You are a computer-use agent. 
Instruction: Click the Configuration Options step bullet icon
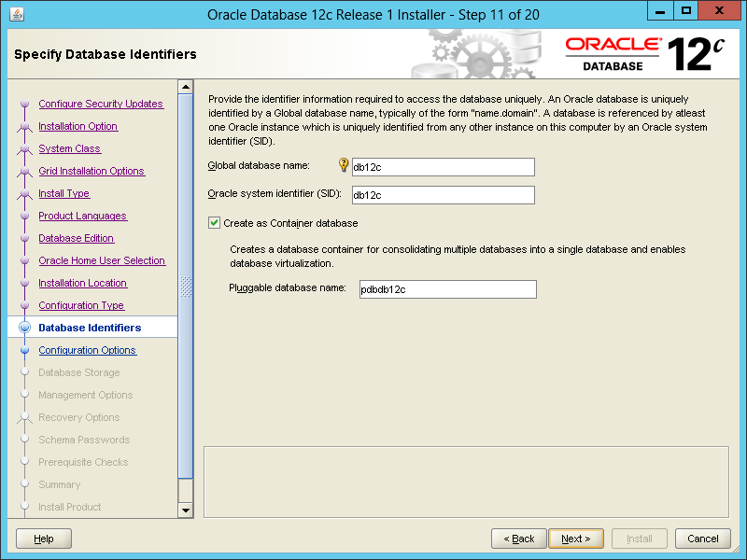pos(25,350)
